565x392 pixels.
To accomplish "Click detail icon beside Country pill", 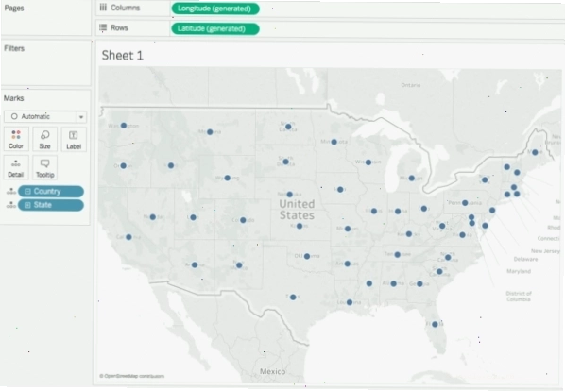I will (11, 192).
